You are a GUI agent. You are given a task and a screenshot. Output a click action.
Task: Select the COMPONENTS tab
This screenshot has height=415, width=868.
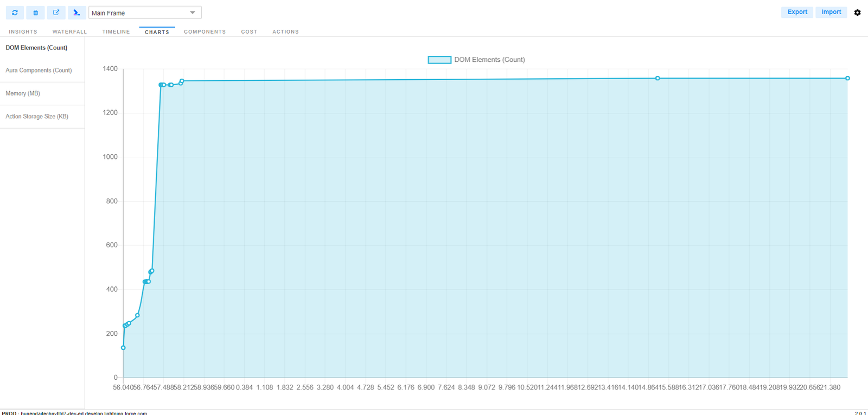pyautogui.click(x=205, y=31)
